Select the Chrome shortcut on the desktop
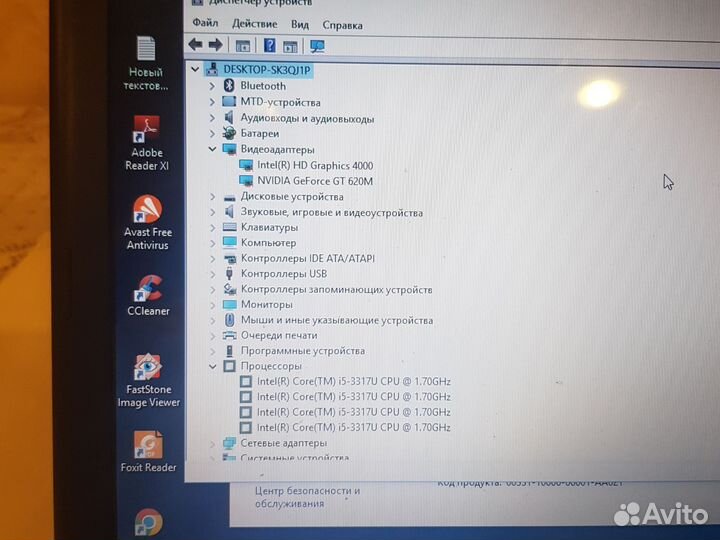This screenshot has width=720, height=540. click(x=148, y=523)
